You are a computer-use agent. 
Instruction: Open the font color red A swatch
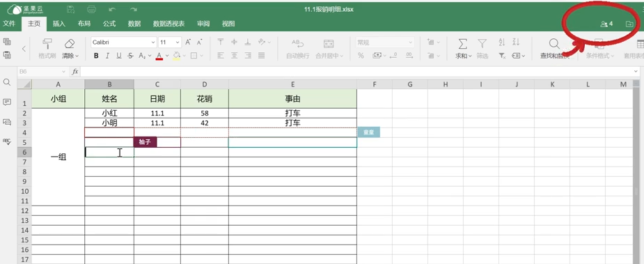tap(159, 56)
